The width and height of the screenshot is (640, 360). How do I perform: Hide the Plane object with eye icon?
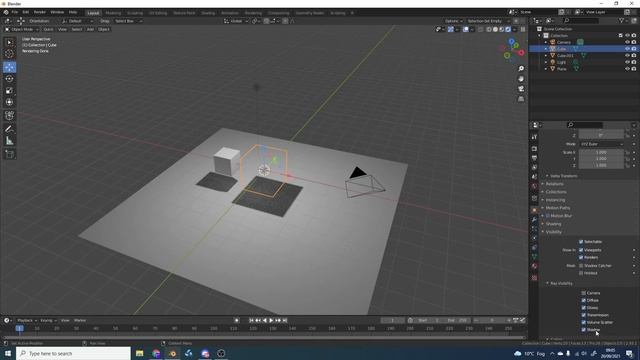(627, 69)
